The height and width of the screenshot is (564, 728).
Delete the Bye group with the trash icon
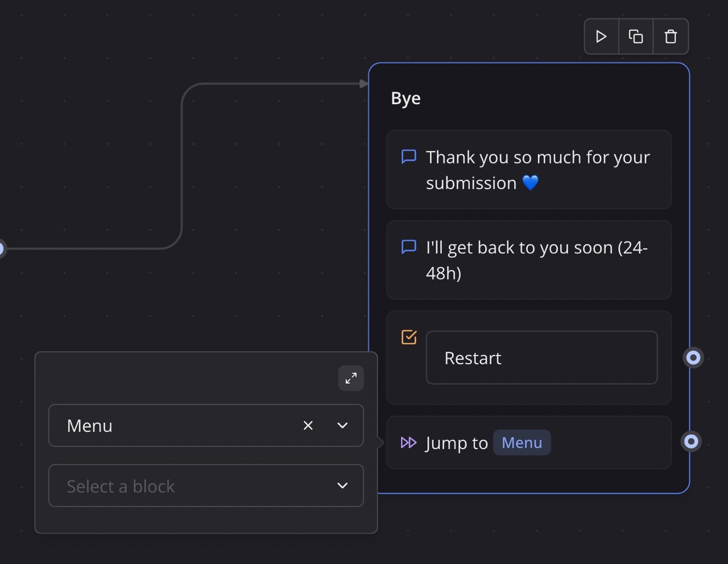pos(671,36)
